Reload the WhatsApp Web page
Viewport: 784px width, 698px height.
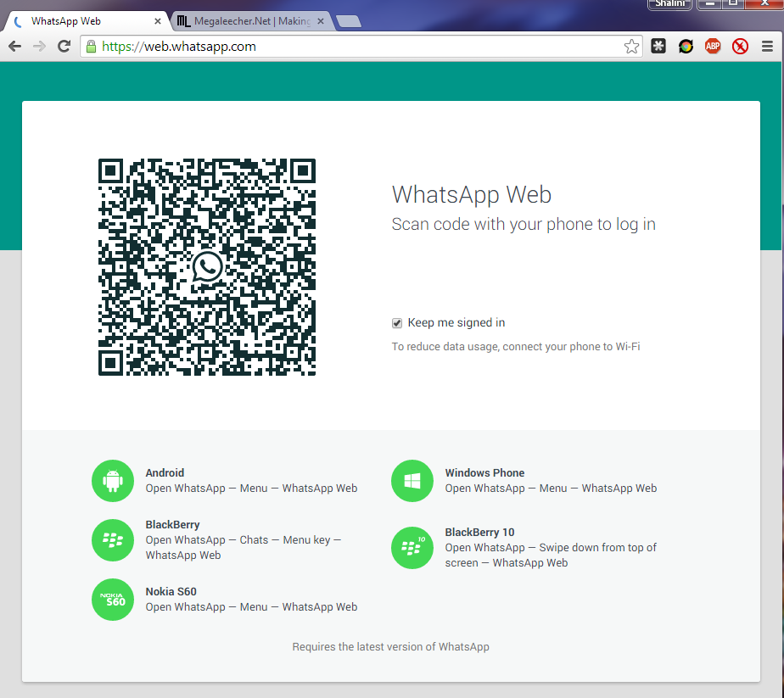coord(64,47)
